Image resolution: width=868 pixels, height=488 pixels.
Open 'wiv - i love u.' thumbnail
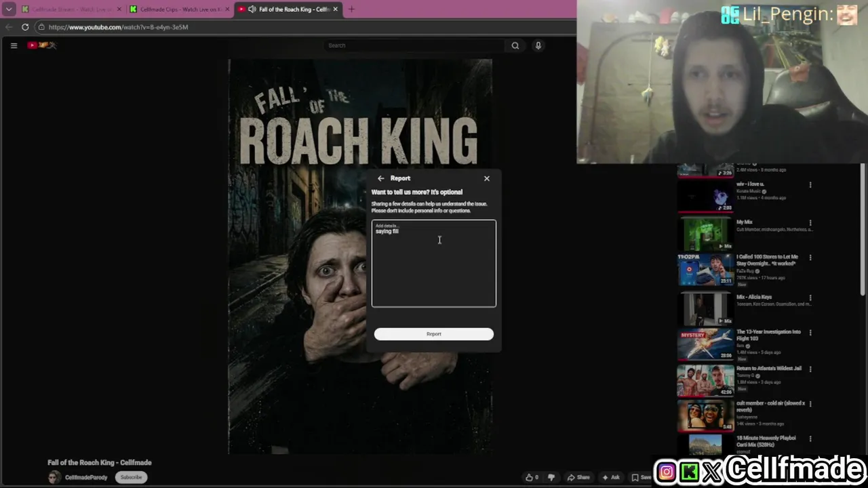click(x=705, y=197)
